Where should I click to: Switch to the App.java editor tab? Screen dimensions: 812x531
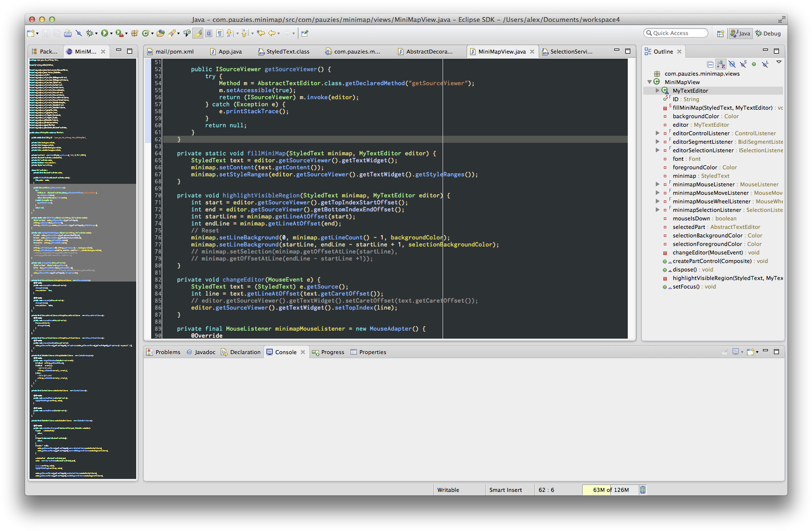(x=230, y=52)
